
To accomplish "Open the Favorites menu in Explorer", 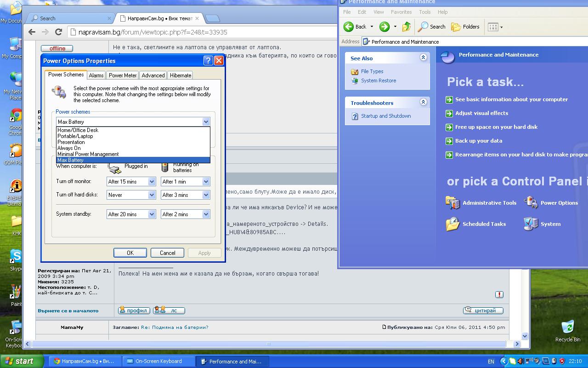I will 401,12.
